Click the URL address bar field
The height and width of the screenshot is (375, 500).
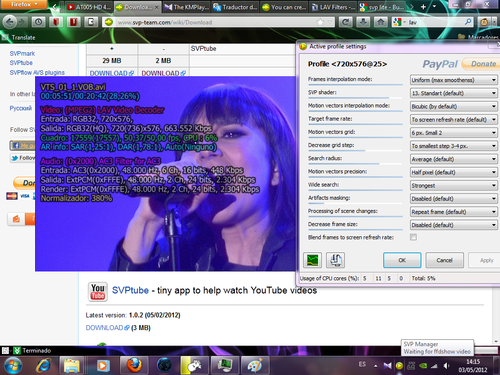218,22
